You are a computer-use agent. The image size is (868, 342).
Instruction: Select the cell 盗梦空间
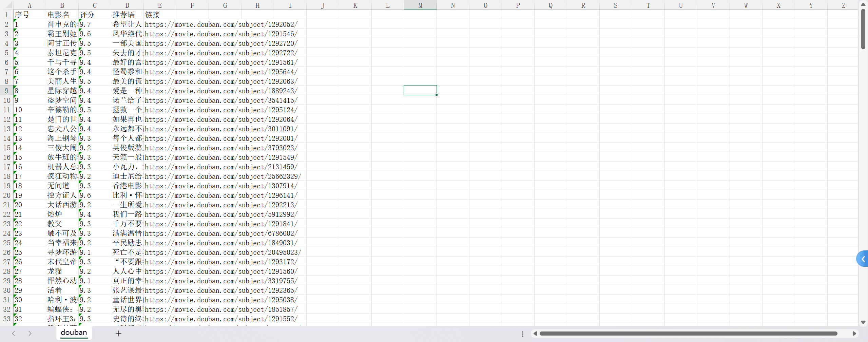(x=62, y=100)
